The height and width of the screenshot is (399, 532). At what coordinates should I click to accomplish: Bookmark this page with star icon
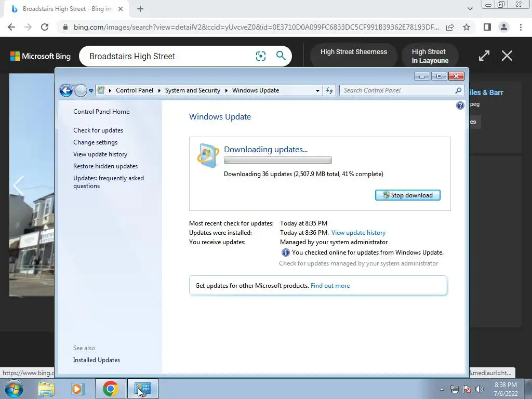tap(467, 27)
